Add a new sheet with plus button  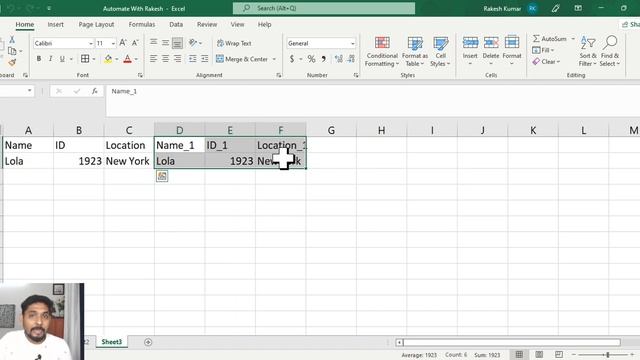148,342
